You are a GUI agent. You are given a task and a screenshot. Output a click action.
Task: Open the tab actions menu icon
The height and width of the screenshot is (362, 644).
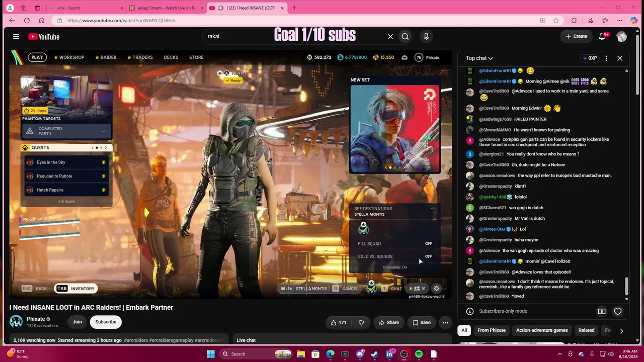tap(38, 8)
